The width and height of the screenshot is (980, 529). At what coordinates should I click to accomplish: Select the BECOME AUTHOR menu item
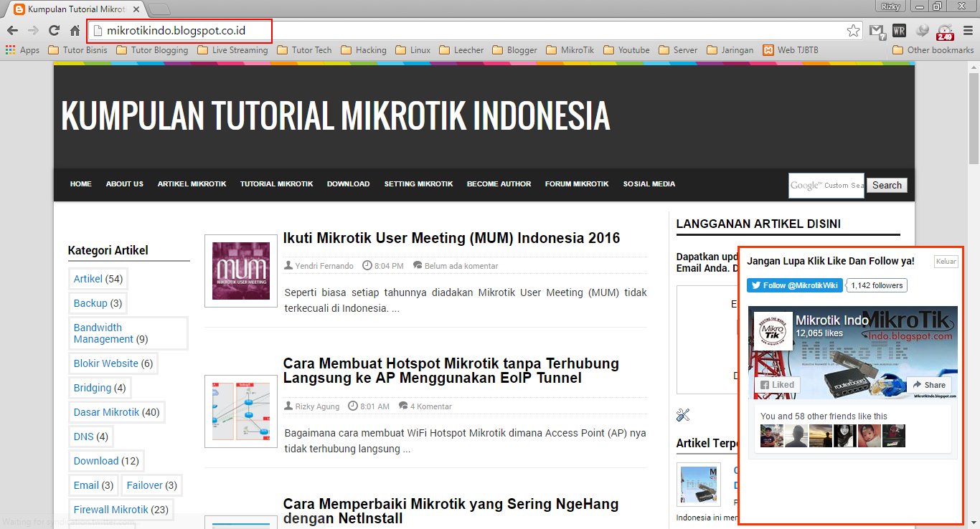coord(499,184)
